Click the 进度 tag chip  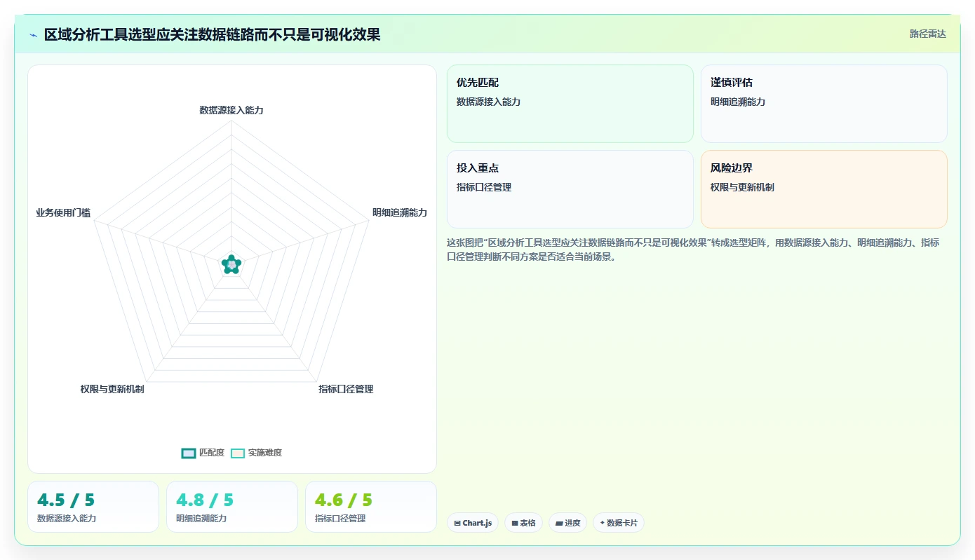(x=567, y=523)
